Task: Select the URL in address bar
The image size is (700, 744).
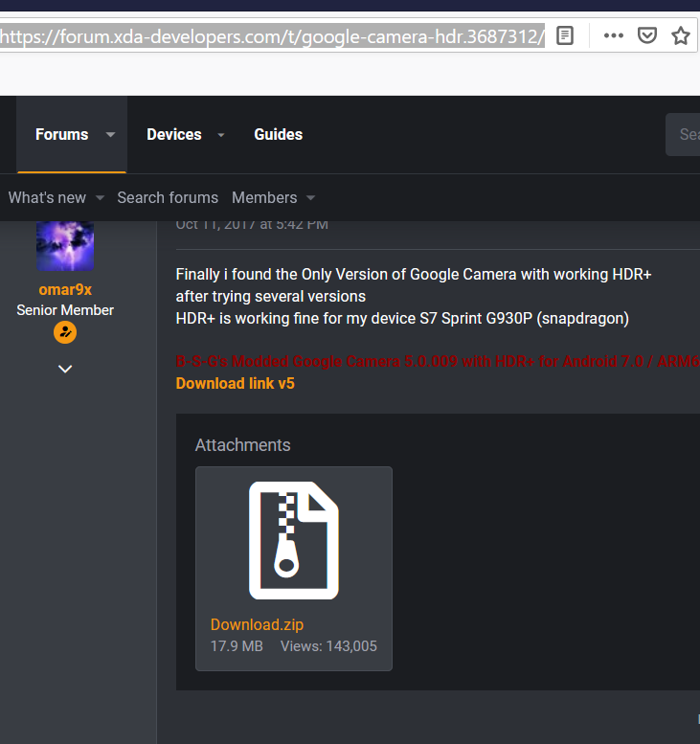Action: (x=272, y=36)
